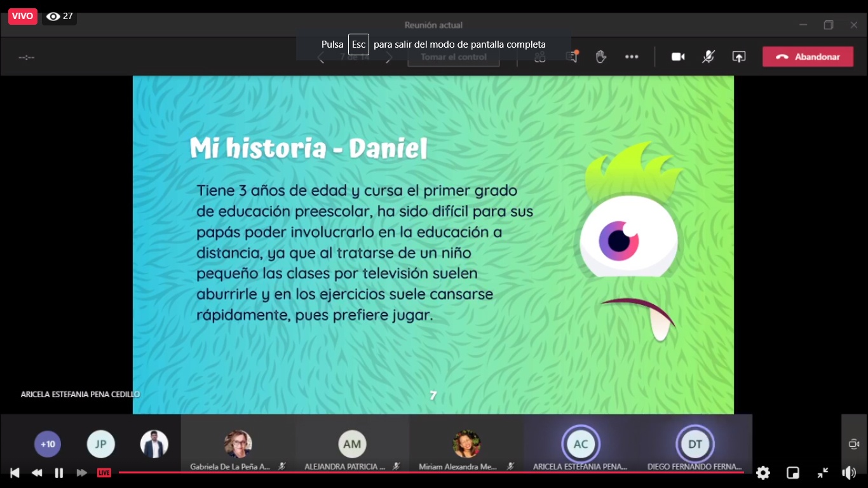Open the meeting chat icon
Screen dimensions: 868x488
(x=571, y=57)
